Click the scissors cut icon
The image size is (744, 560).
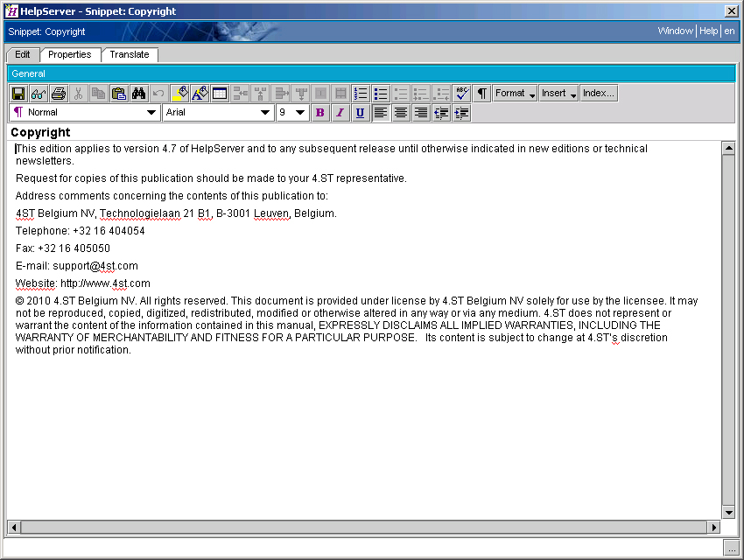pyautogui.click(x=78, y=94)
